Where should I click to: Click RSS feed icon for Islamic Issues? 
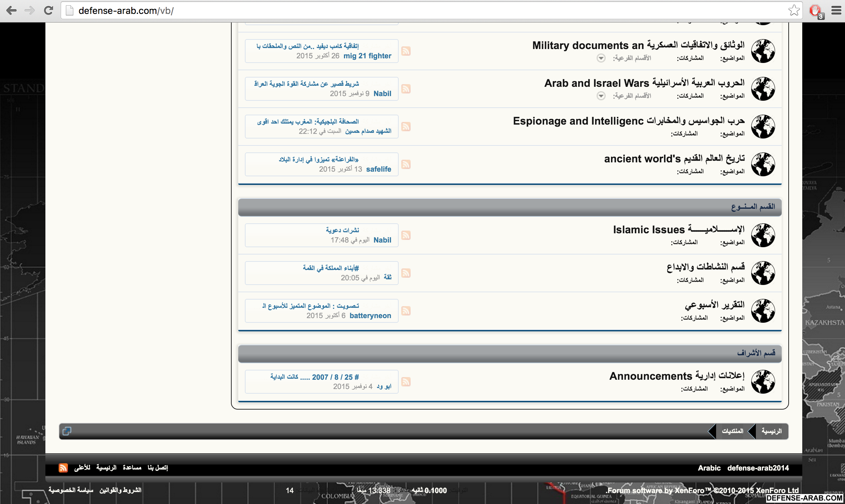pos(406,235)
